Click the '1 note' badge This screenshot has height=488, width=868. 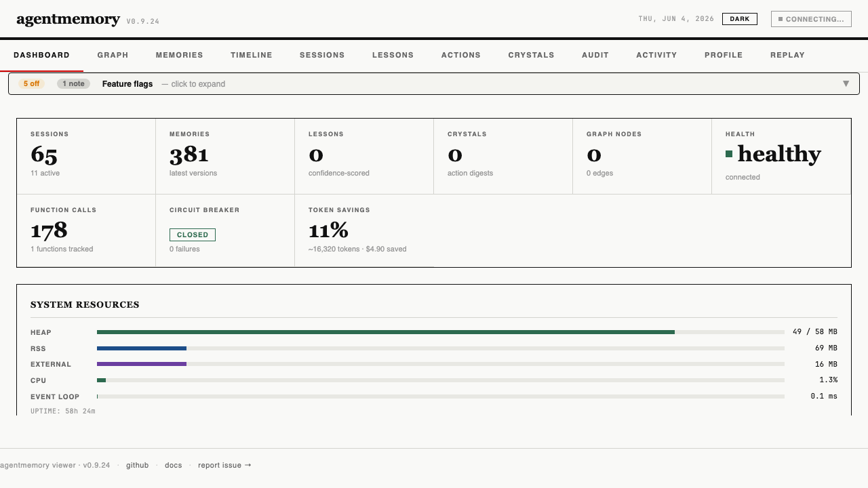point(73,84)
